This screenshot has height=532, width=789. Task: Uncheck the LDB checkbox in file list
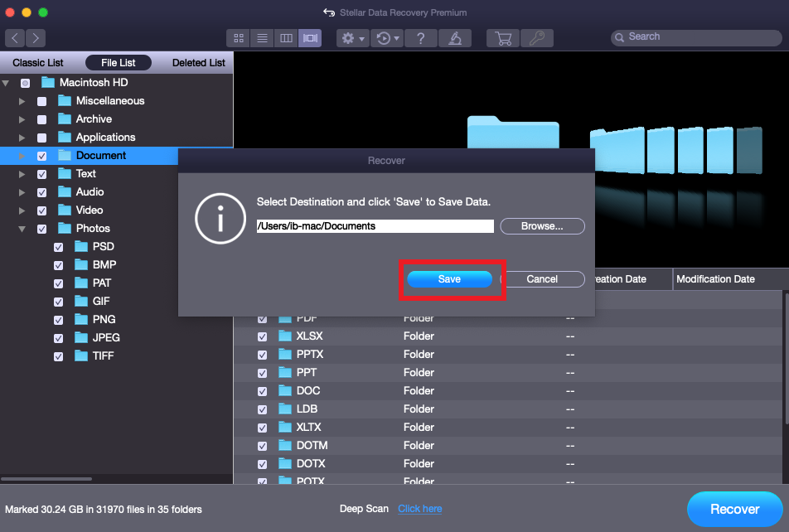[x=262, y=409]
